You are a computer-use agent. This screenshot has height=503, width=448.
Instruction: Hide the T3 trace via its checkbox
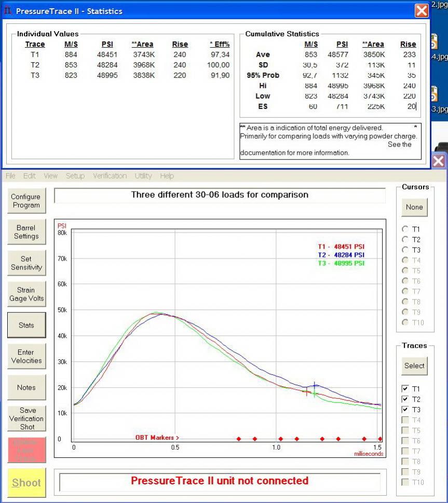(x=405, y=410)
